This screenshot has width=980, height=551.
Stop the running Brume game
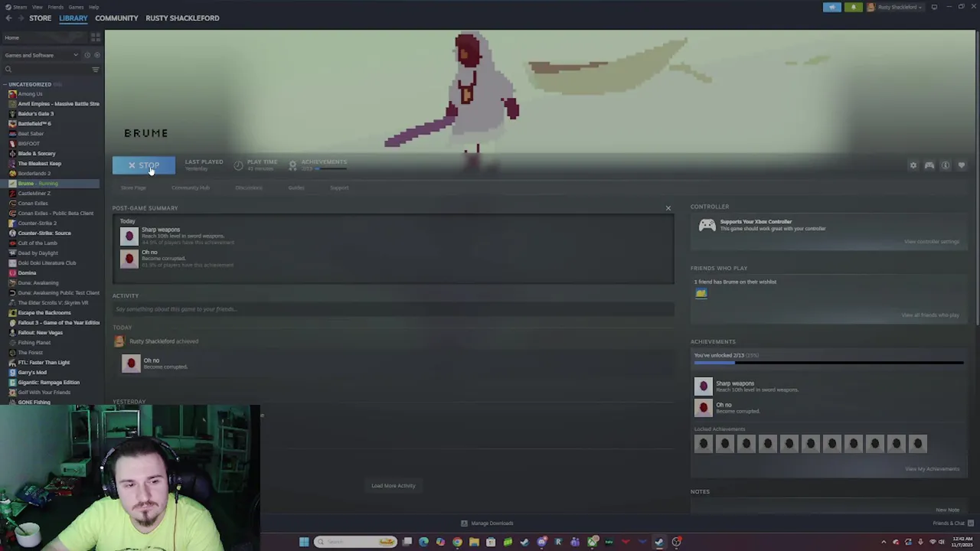[x=144, y=165]
